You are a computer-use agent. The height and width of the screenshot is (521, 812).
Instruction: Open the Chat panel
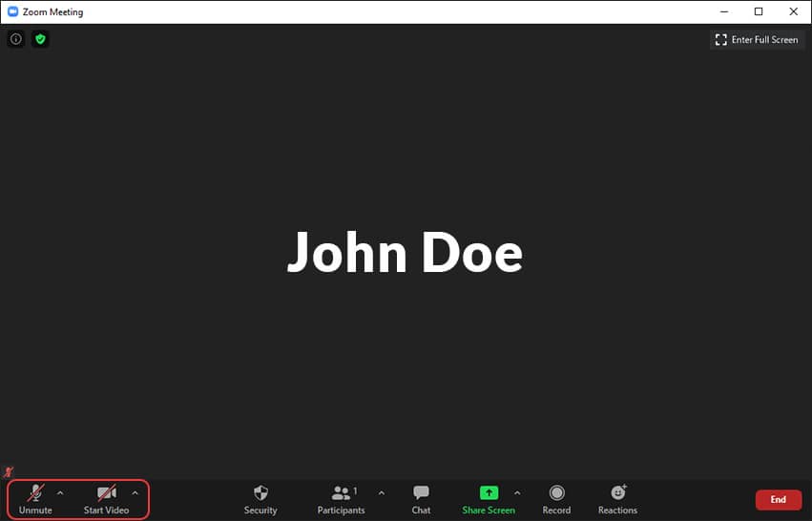click(421, 499)
